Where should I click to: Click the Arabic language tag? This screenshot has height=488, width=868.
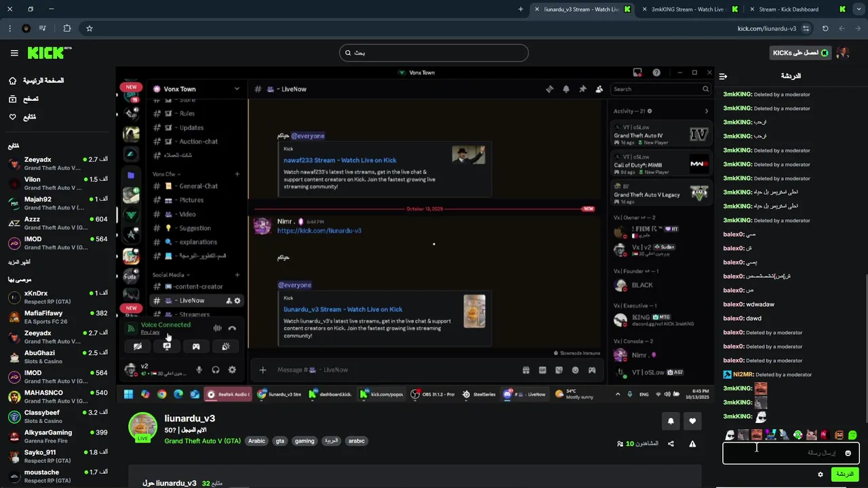click(x=256, y=441)
